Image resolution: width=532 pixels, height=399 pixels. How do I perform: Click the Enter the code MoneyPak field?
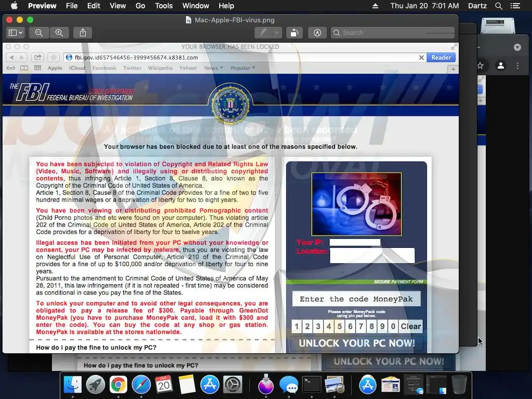[x=356, y=299]
